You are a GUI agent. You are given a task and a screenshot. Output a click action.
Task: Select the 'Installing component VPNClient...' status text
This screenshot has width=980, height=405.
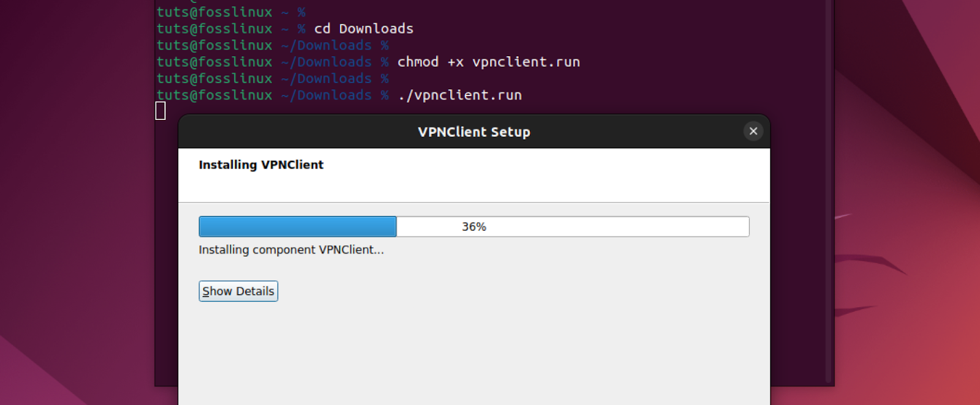291,250
